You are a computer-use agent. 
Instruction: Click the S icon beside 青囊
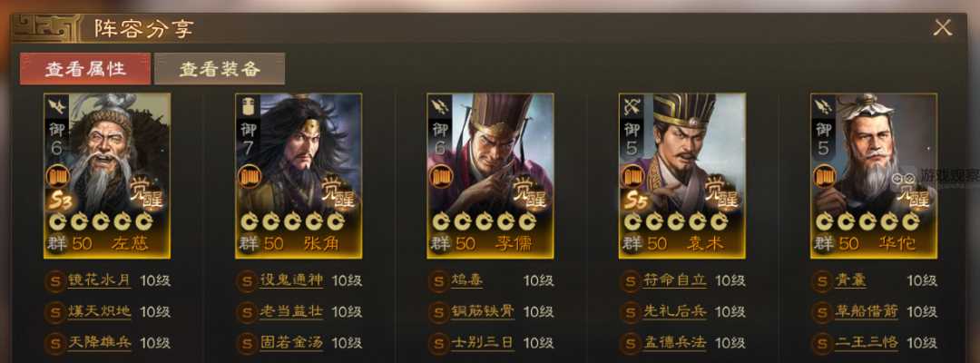pos(822,280)
